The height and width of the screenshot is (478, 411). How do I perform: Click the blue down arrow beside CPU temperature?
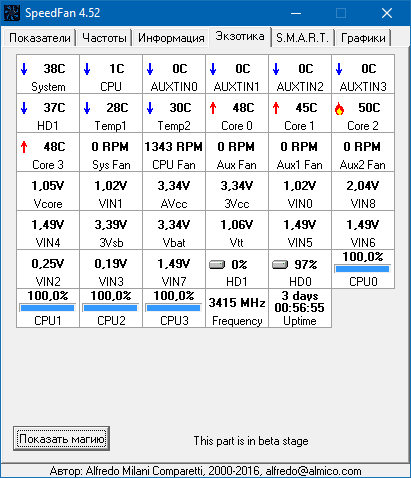87,69
